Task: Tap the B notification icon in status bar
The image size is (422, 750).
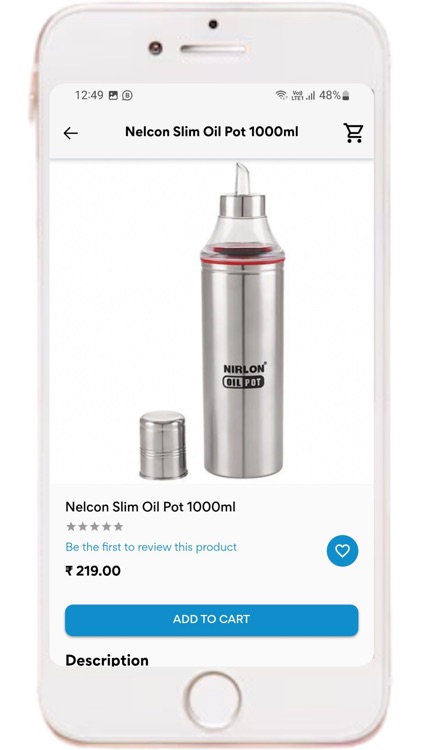Action: [127, 95]
